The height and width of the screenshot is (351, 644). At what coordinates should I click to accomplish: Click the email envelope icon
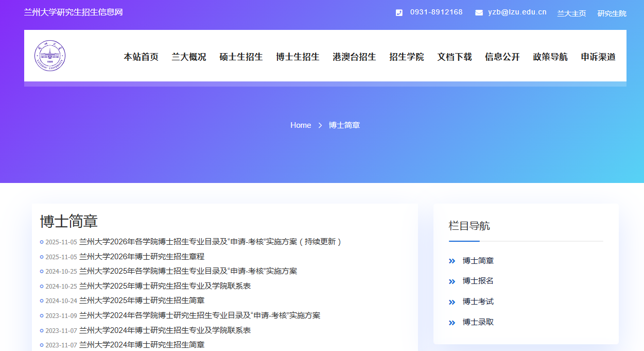point(479,13)
